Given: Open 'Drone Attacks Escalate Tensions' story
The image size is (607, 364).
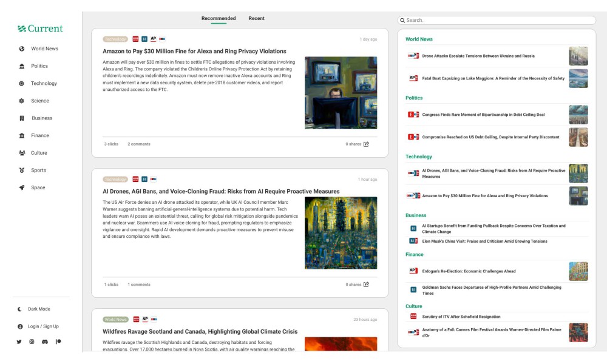Looking at the screenshot, I should tap(478, 56).
